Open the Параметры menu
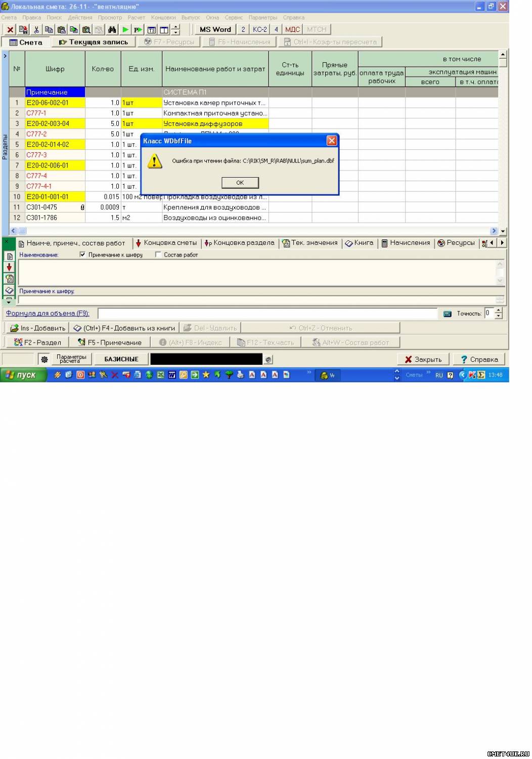The width and height of the screenshot is (532, 759). [262, 17]
